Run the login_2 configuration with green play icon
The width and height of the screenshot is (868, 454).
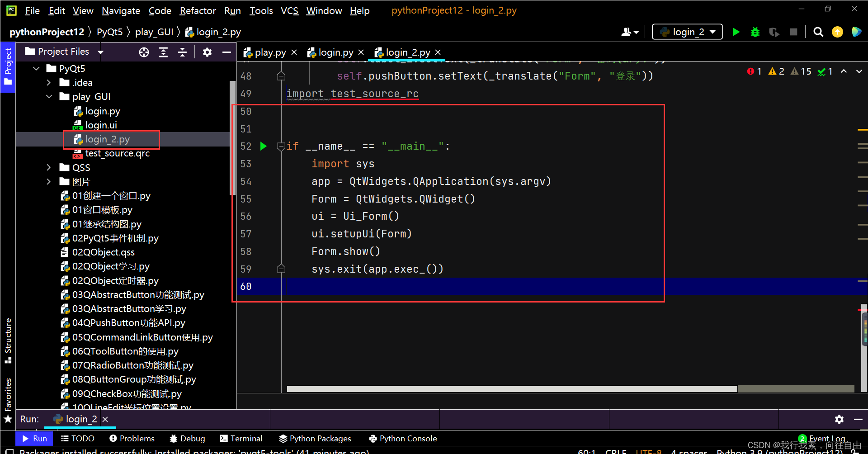coord(736,32)
